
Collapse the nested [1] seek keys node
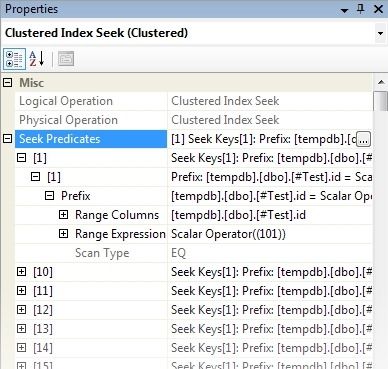tap(36, 176)
